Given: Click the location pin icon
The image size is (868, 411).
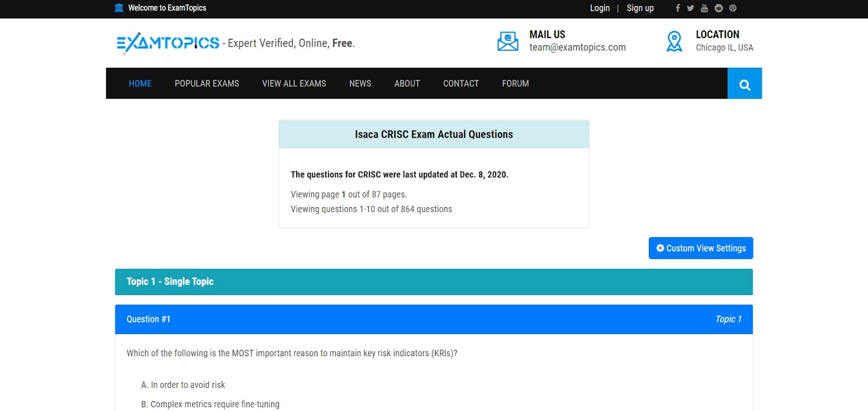Looking at the screenshot, I should coord(674,41).
